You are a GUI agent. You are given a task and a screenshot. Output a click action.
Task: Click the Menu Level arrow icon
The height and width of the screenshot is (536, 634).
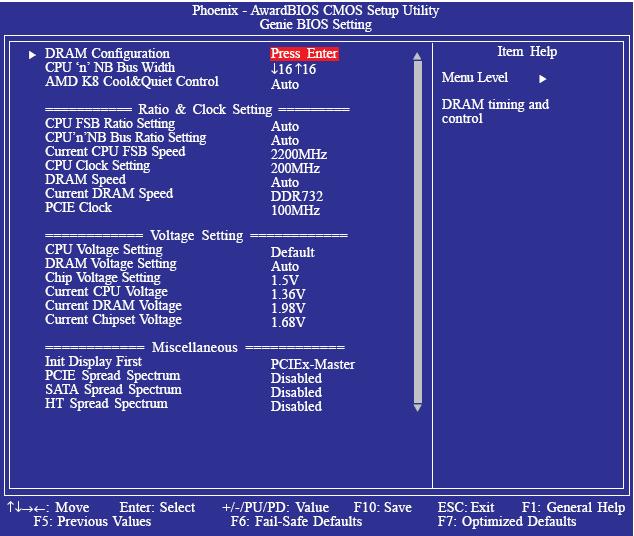pos(543,79)
